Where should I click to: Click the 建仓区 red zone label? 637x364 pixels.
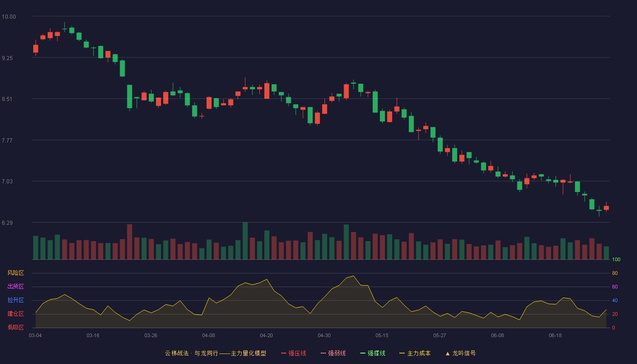[15, 314]
